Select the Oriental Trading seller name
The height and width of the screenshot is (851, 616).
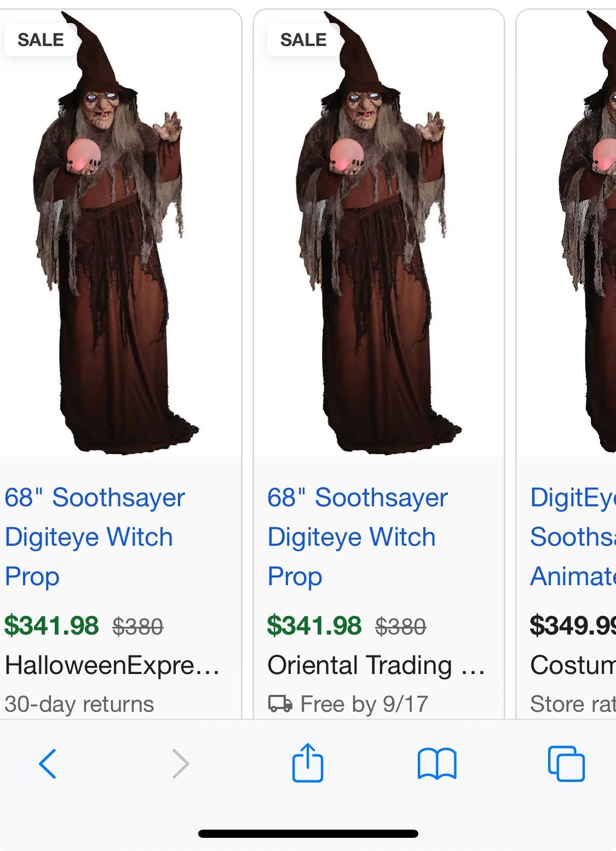pos(376,665)
